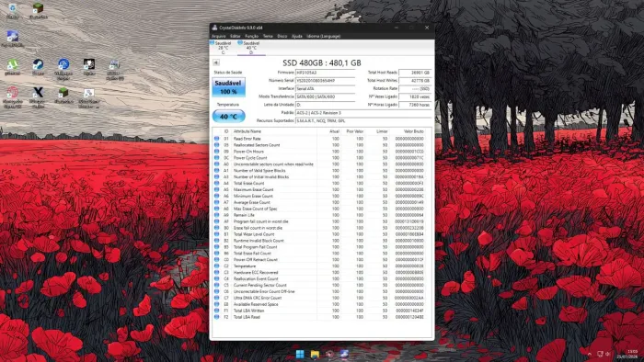Click the Recursos Suportados S.M.A.R.T. field
The width and height of the screenshot is (644, 362).
(363, 121)
